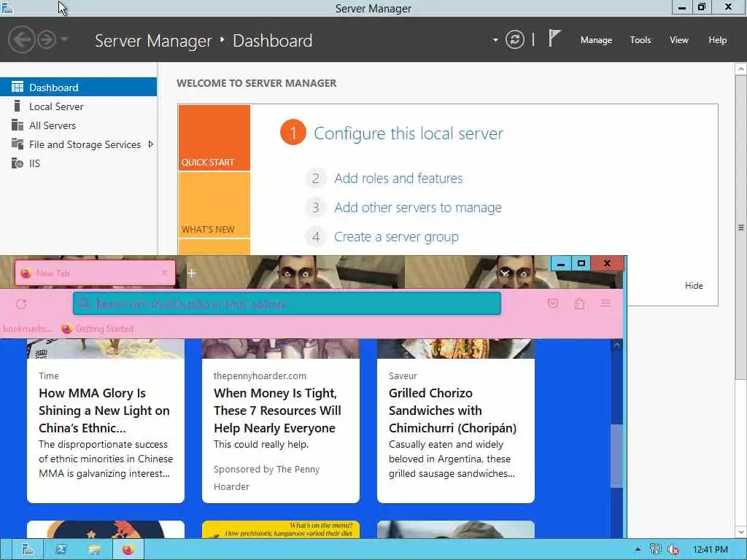Click Add other servers to manage
Screen dimensions: 747x560
coord(418,208)
